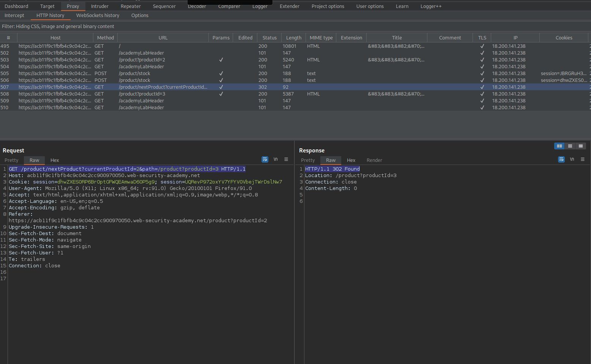This screenshot has width=591, height=364.
Task: Select combined tabbed layout icon
Action: (x=580, y=146)
